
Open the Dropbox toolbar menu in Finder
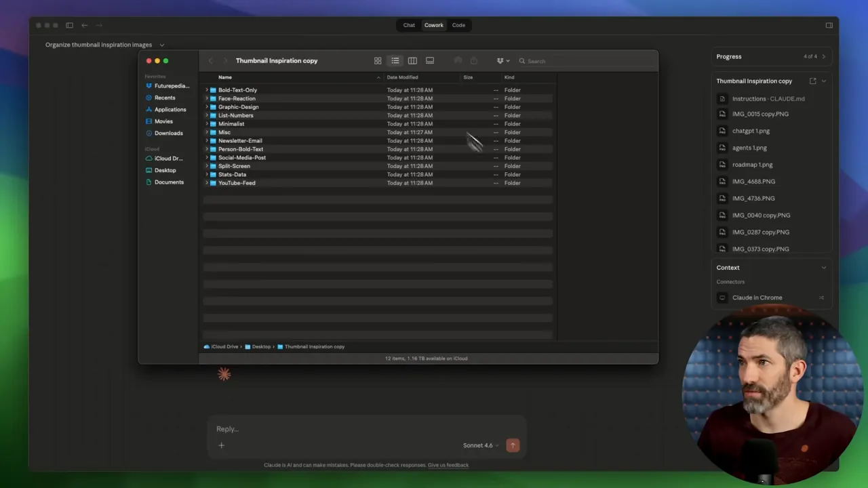(502, 61)
